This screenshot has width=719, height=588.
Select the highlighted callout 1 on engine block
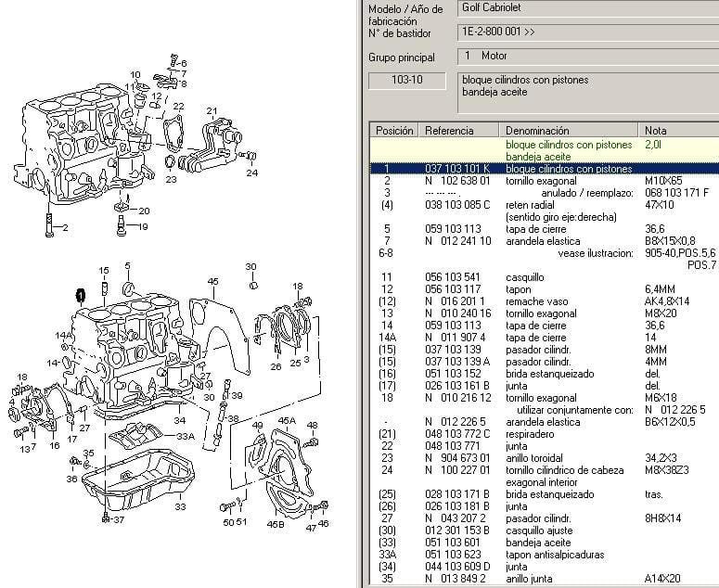point(81,296)
